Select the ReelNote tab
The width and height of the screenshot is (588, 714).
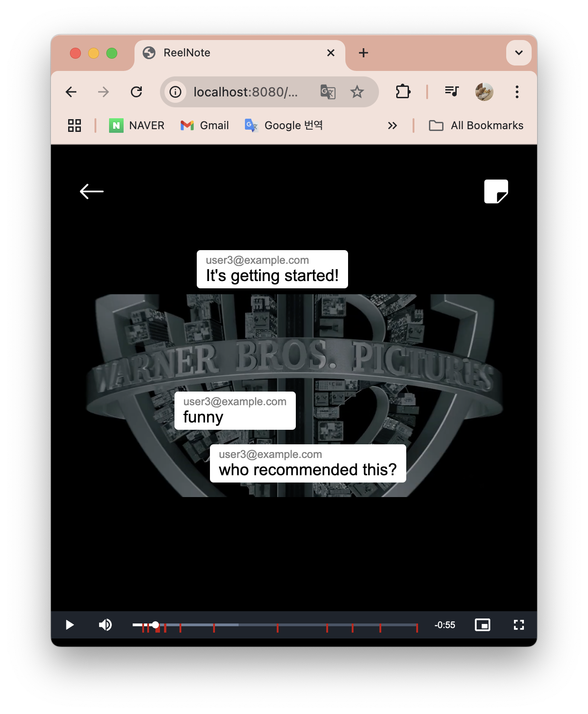[x=240, y=53]
